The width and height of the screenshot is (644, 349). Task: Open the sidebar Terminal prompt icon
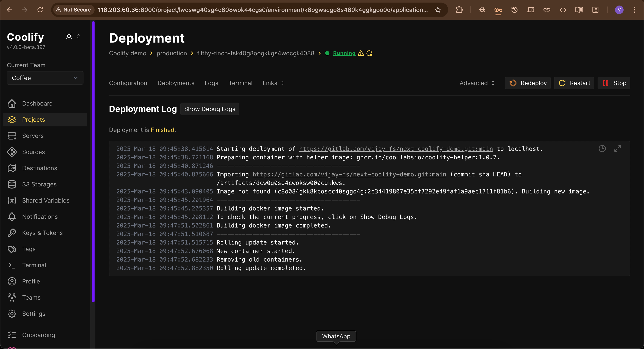[12, 265]
